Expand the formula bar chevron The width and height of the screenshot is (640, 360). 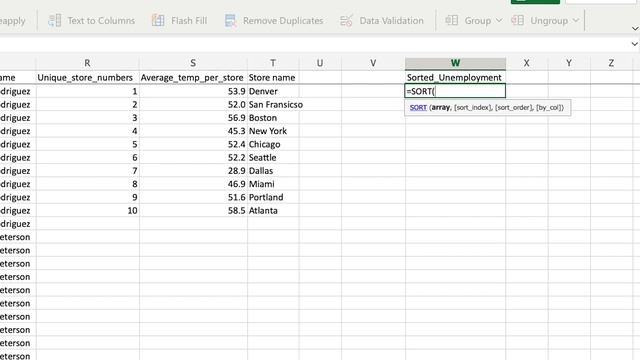click(634, 44)
